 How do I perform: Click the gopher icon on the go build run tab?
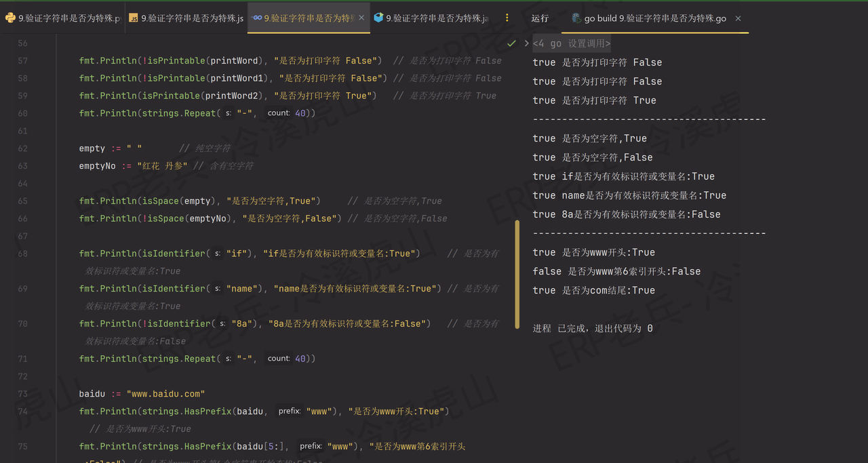[x=576, y=19]
